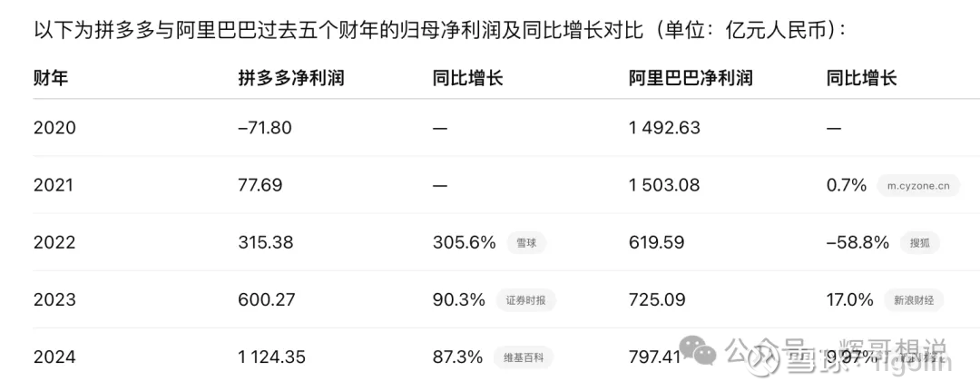
Task: Click the 拼多多净利润 column header
Action: coord(291,78)
